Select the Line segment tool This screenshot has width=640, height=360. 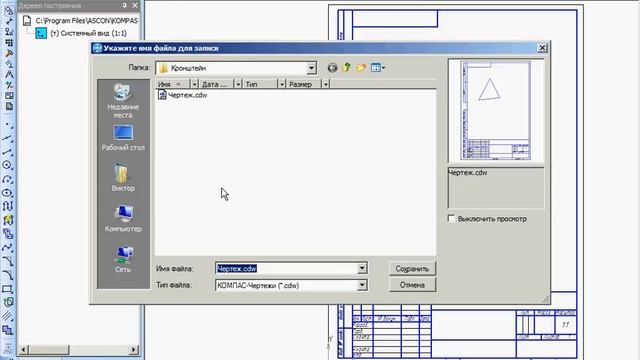(8, 152)
